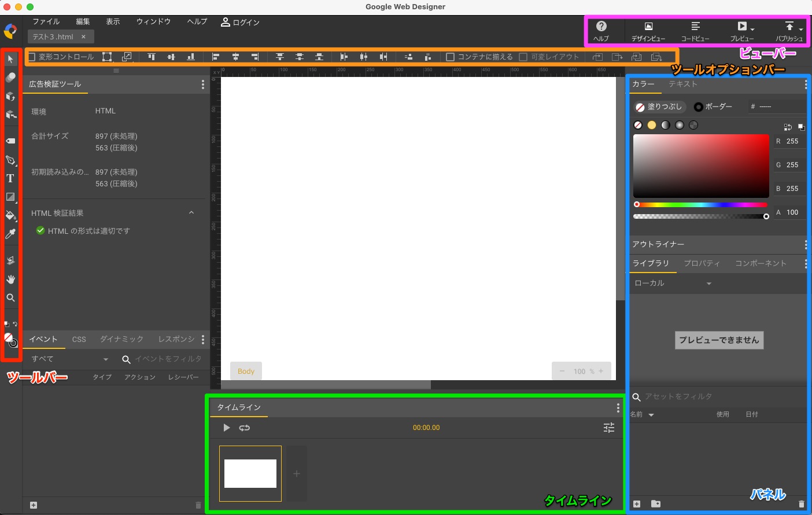This screenshot has height=515, width=812.
Task: Select the Paint Bucket tool
Action: click(10, 215)
